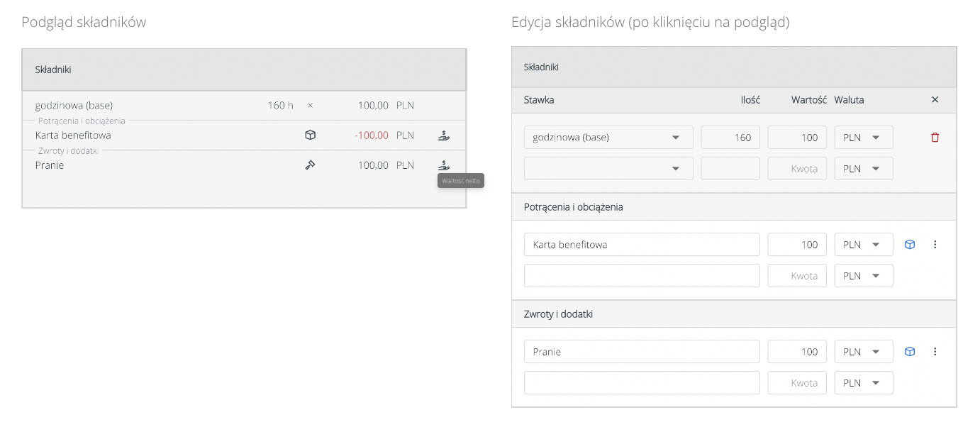Click the empty Kwota field under Zwroty i dodatki
Screen dimensions: 980x427
[797, 382]
